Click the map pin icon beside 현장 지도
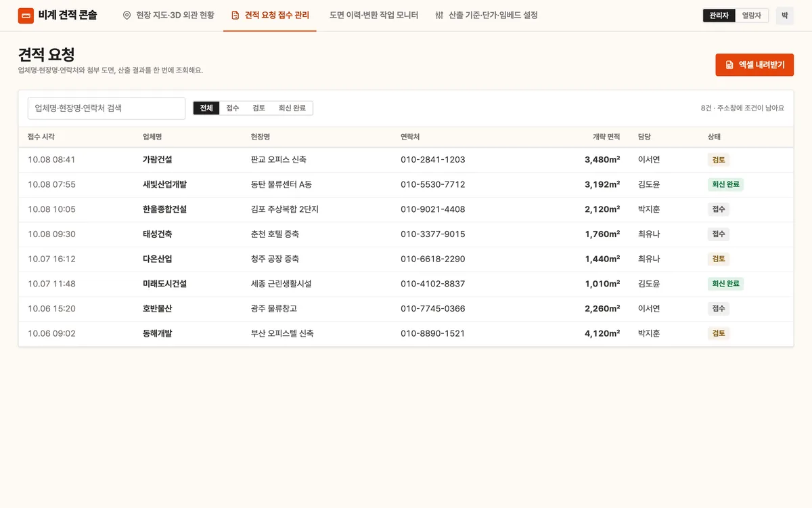 point(127,15)
